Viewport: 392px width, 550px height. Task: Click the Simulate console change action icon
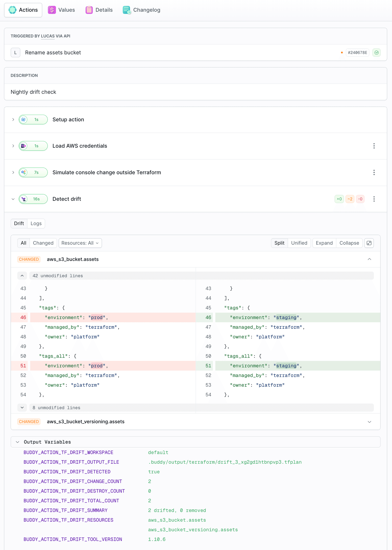click(x=23, y=172)
